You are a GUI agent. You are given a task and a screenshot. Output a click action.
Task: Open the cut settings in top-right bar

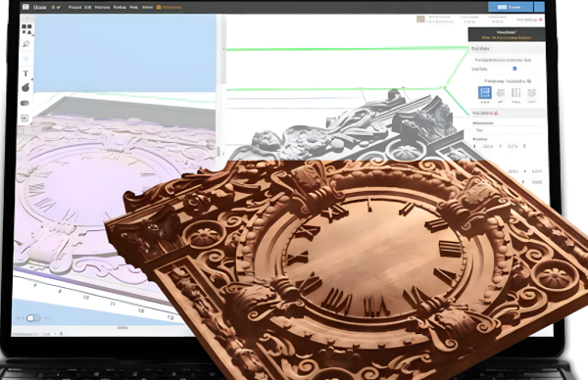click(x=497, y=20)
